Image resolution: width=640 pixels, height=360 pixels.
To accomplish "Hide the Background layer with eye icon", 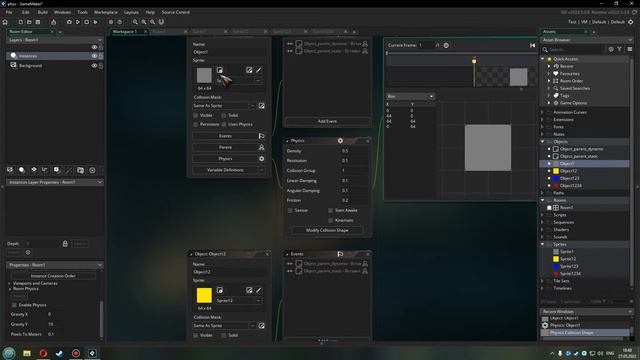I will 94,66.
